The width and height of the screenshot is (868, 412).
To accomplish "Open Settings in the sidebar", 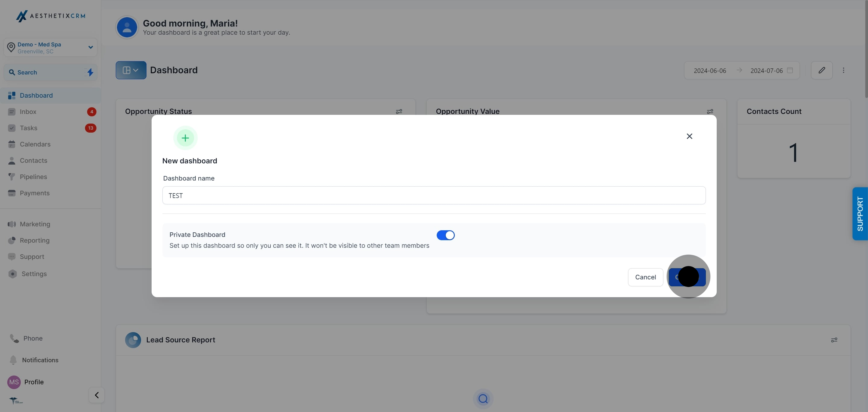I will click(x=51, y=274).
